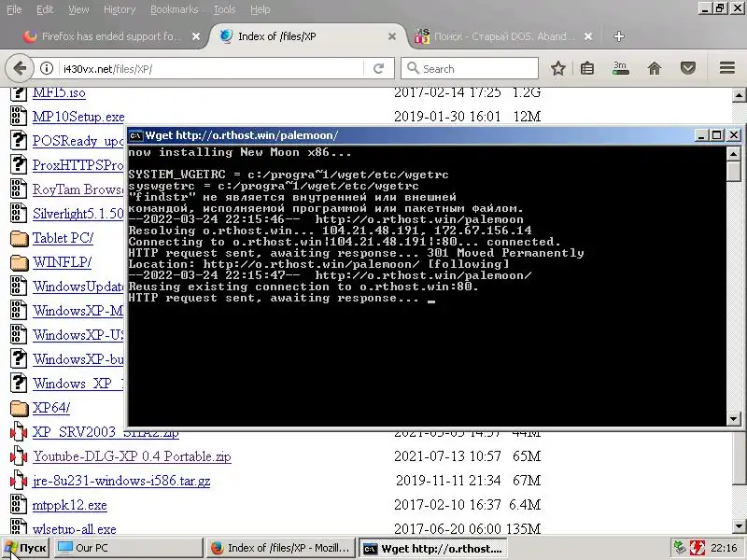Save page to Pocket

(x=687, y=68)
